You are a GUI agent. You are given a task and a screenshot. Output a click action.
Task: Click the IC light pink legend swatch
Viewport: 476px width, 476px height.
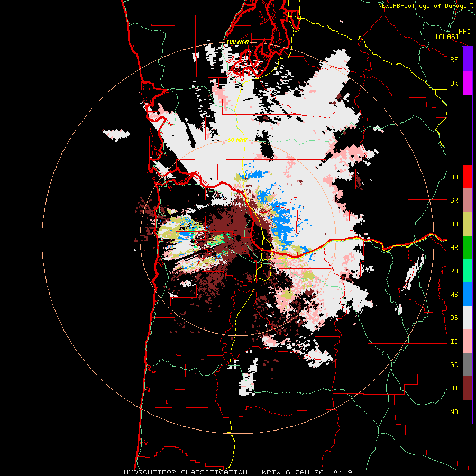tap(467, 341)
